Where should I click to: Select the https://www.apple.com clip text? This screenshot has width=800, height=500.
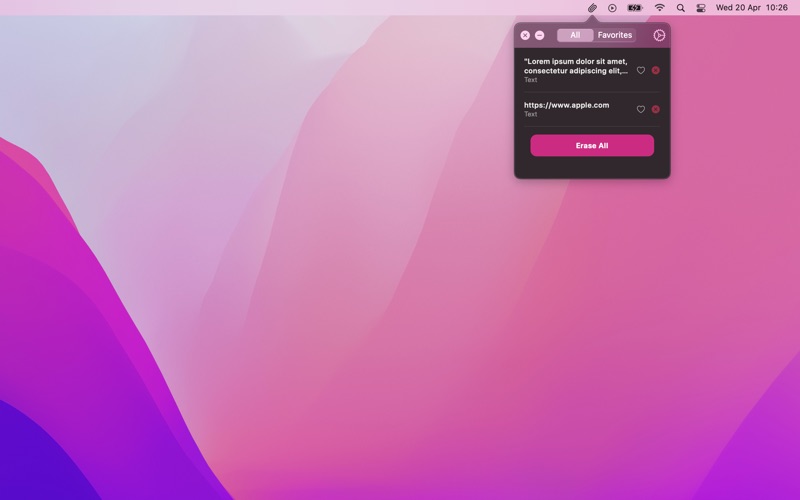pos(566,105)
